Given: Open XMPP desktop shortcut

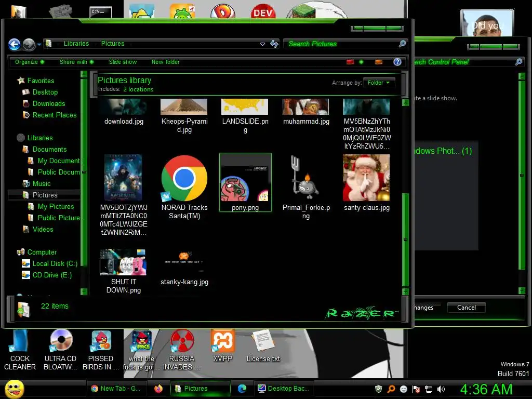Looking at the screenshot, I should pos(222,345).
